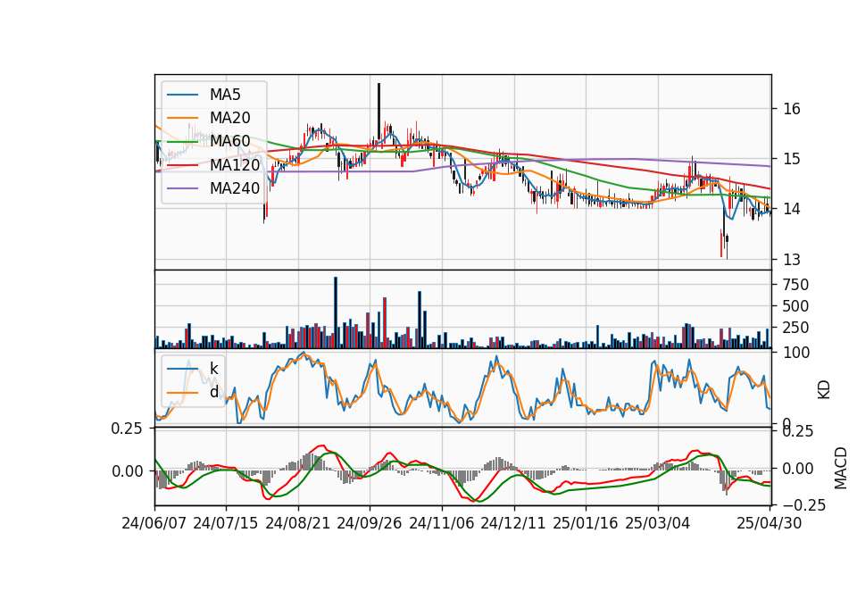Screen dimensions: 857x616
Task: Click the 24/07/15 date label
Action: pyautogui.click(x=225, y=523)
